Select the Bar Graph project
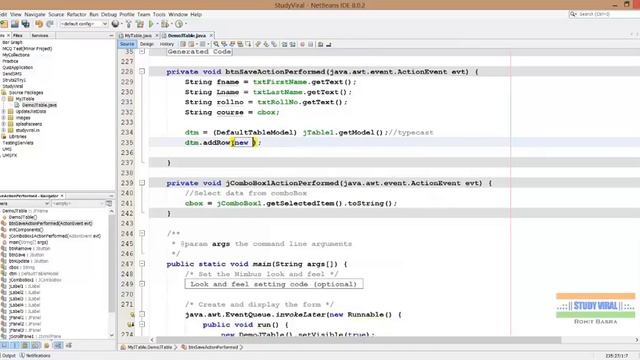This screenshot has width=640, height=360. 12,42
